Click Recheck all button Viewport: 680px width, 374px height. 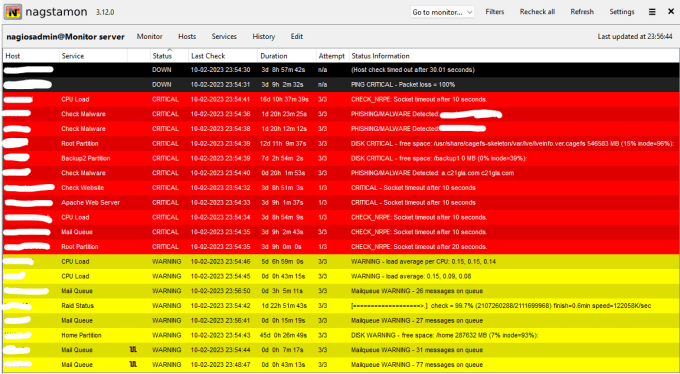pyautogui.click(x=537, y=12)
